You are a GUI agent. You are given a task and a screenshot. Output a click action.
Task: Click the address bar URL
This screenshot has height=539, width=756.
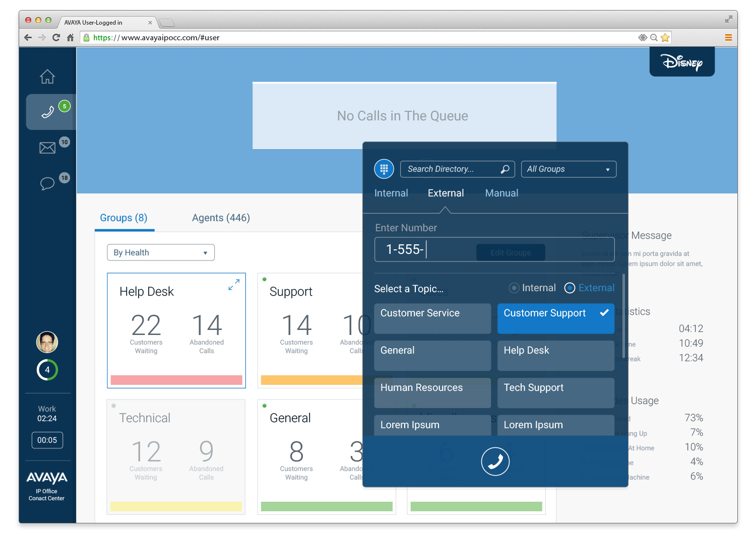click(156, 37)
